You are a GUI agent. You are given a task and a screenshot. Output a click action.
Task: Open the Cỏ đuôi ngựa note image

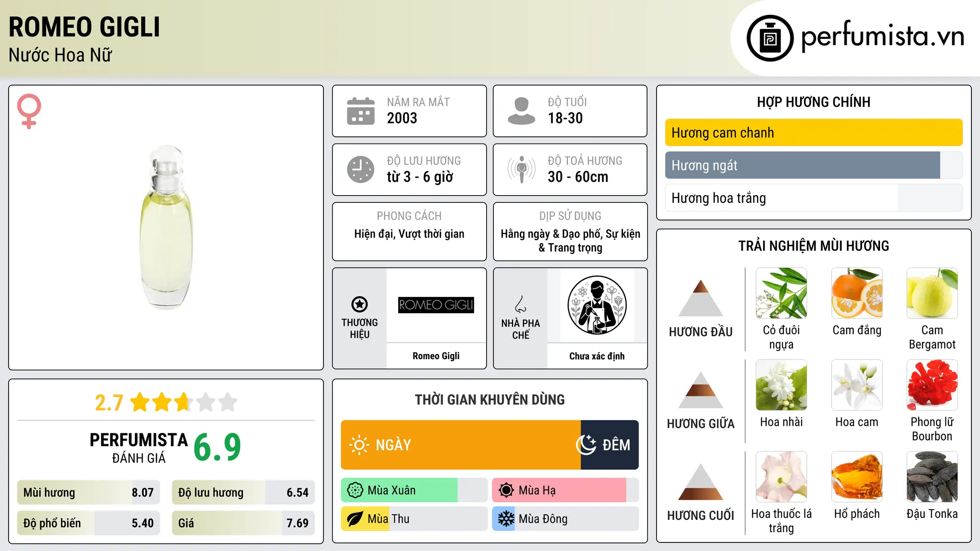coord(781,293)
